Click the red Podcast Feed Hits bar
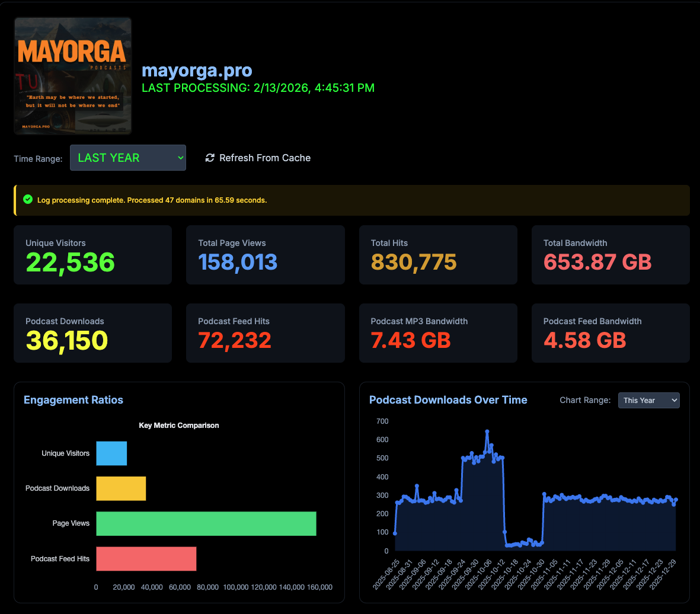Screen dimensions: 700x614 pyautogui.click(x=146, y=559)
